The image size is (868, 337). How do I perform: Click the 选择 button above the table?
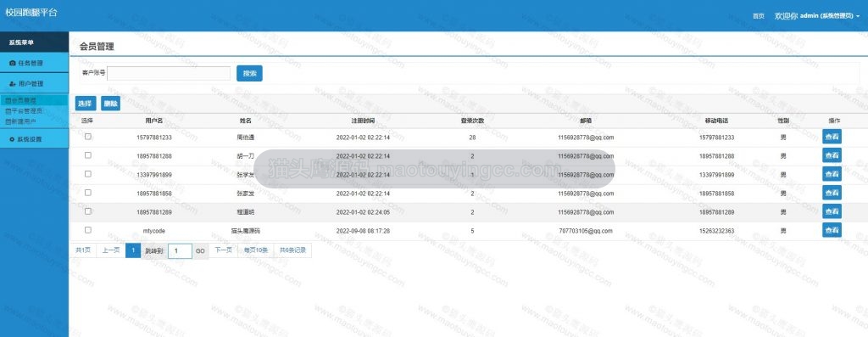pos(86,103)
